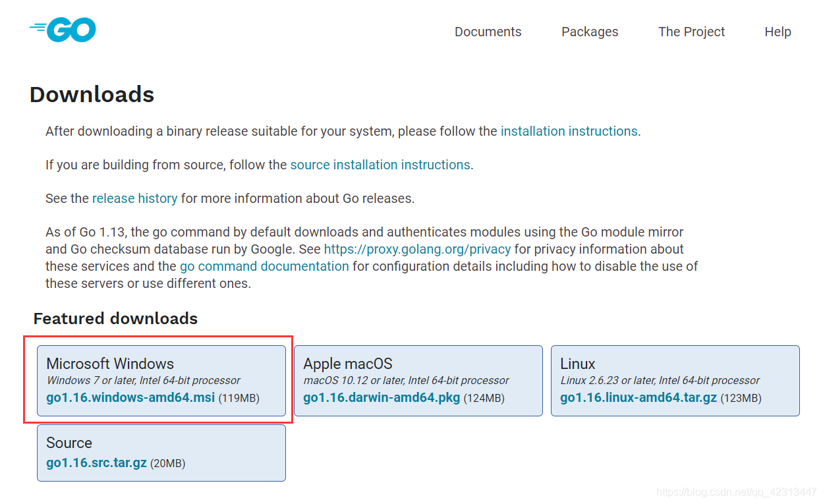The height and width of the screenshot is (504, 823).
Task: Click the (119MB) size label
Action: (x=239, y=399)
